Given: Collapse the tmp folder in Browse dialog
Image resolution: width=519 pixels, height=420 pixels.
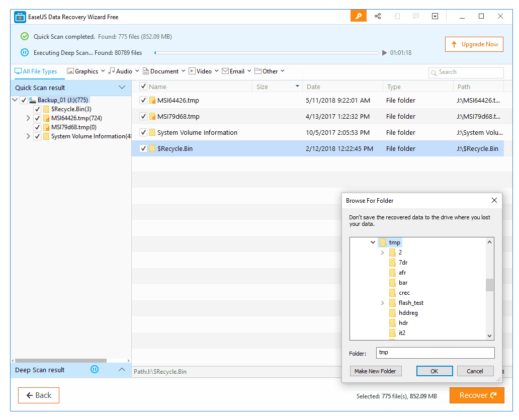Looking at the screenshot, I should [x=373, y=242].
